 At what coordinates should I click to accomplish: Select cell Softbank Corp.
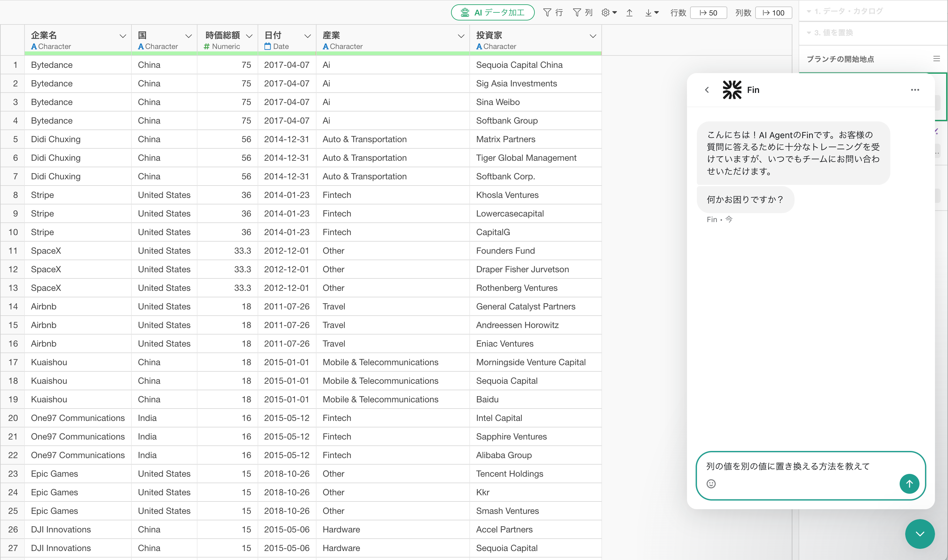[x=535, y=177]
